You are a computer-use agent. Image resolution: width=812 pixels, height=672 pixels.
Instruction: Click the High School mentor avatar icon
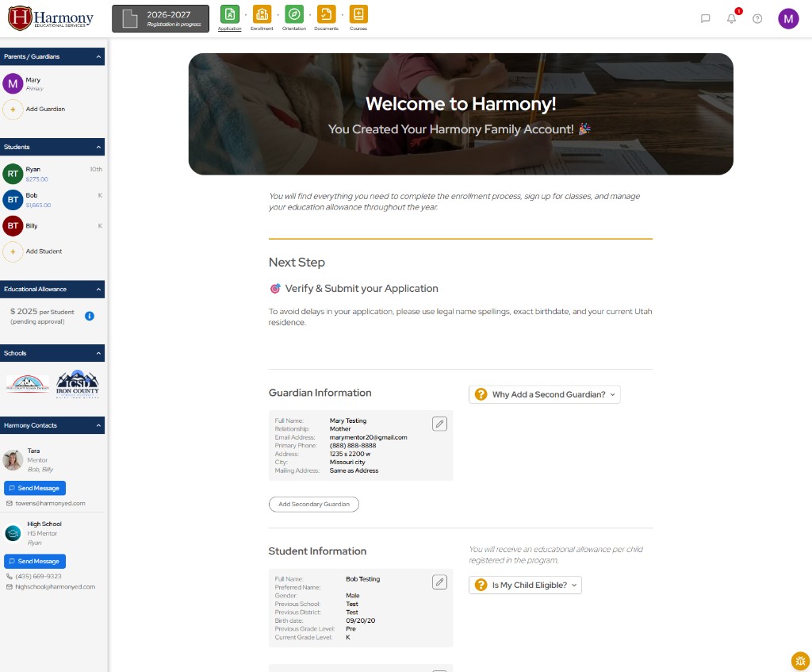click(x=13, y=532)
